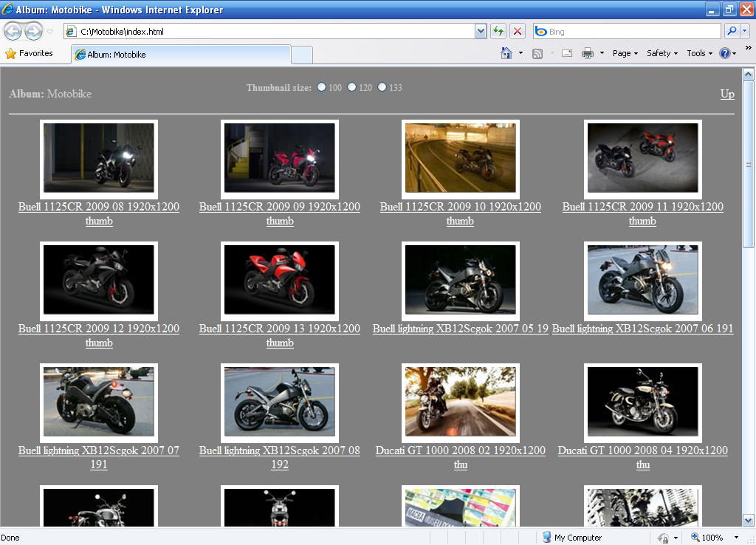The height and width of the screenshot is (545, 756).
Task: Click the Home icon in the command bar
Action: coord(506,53)
